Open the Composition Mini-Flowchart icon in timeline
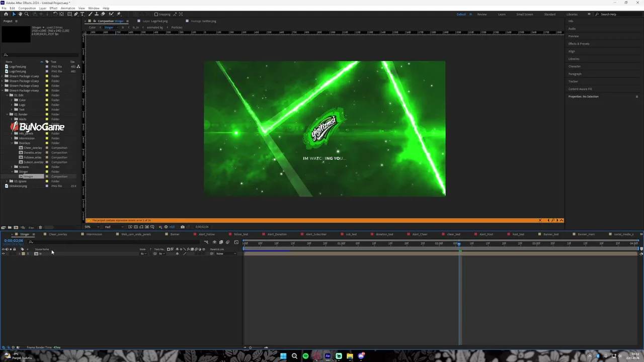 click(206, 242)
